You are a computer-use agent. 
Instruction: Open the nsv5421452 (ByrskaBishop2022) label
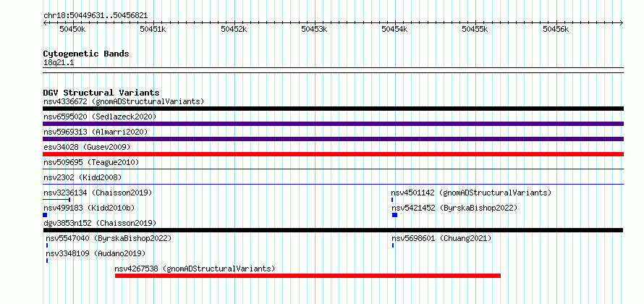point(454,208)
